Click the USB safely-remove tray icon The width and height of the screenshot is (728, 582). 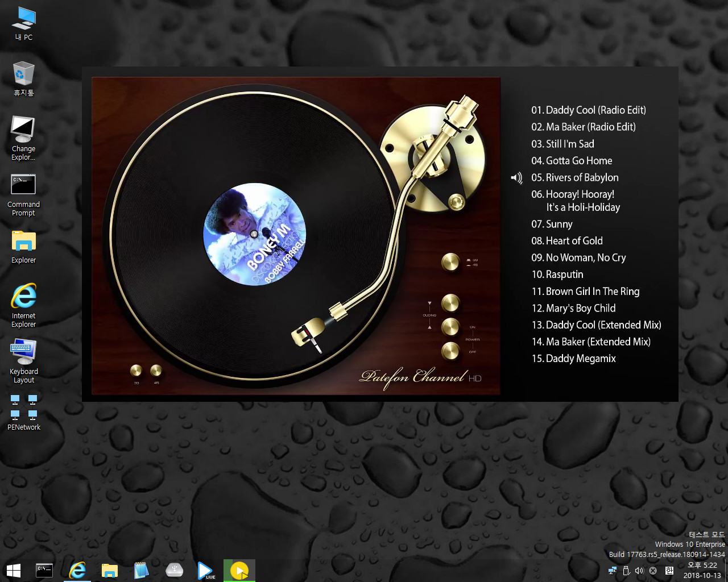point(626,571)
